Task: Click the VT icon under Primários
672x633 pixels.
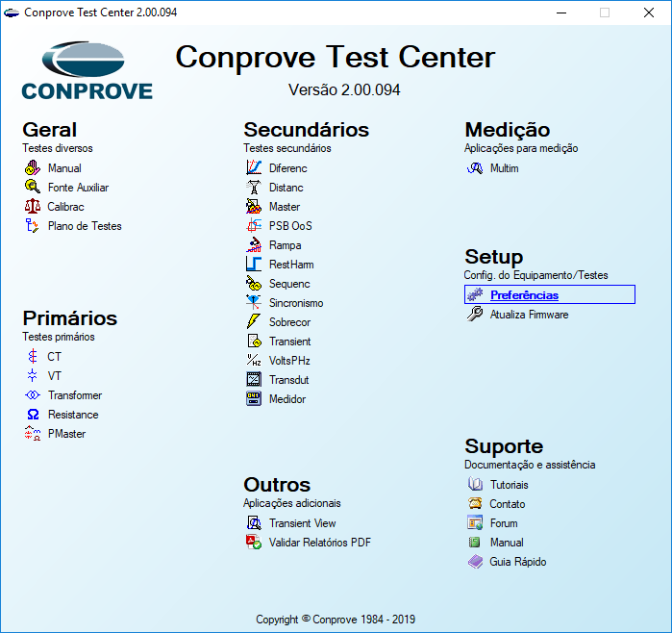Action: click(x=32, y=376)
